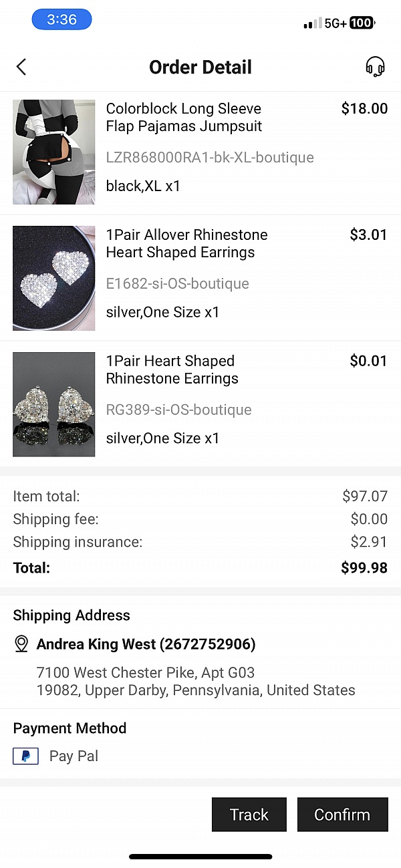401x868 pixels.
Task: Tap the PayPal logo icon
Action: point(25,756)
